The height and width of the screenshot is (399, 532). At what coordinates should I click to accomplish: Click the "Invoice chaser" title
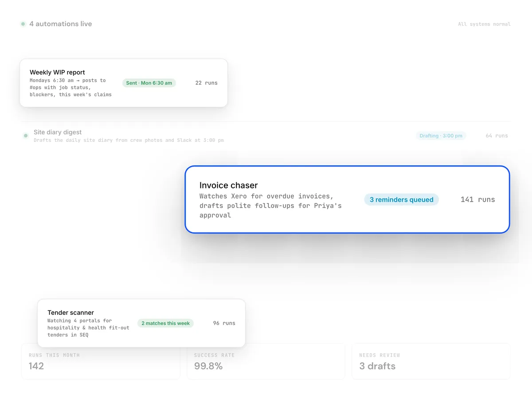(228, 185)
